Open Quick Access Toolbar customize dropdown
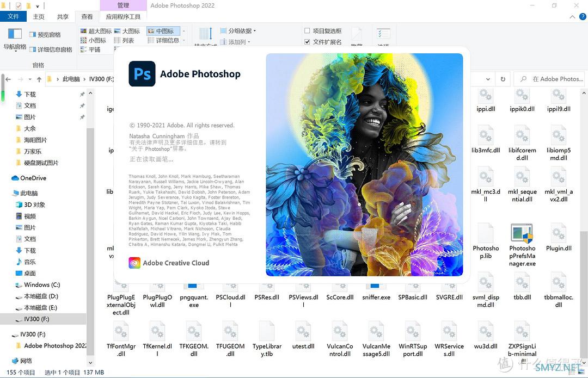The width and height of the screenshot is (588, 378). pyautogui.click(x=38, y=5)
